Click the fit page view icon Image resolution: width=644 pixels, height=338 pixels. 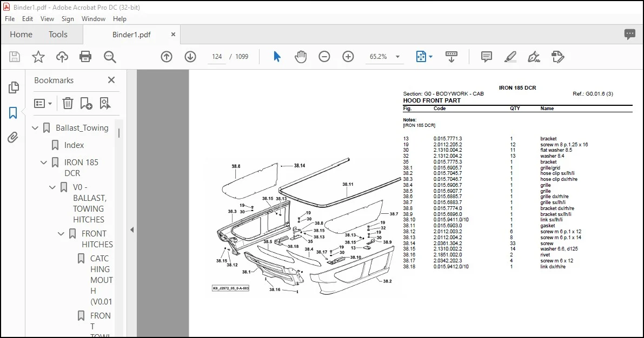click(x=421, y=57)
